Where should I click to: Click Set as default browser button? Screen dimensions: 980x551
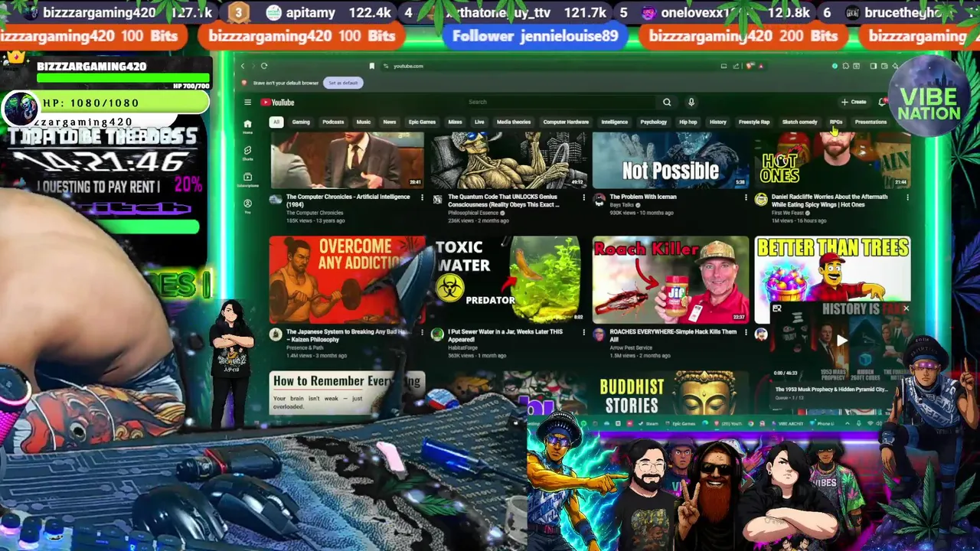point(343,83)
